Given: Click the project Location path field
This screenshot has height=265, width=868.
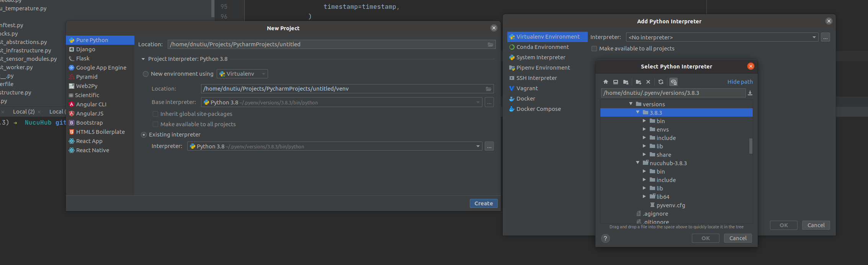Looking at the screenshot, I should pyautogui.click(x=327, y=44).
